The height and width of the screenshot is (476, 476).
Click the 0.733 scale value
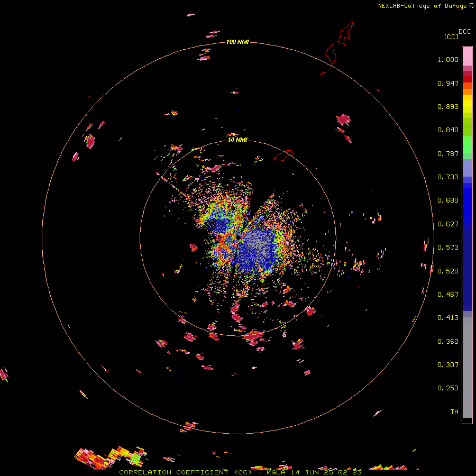coord(448,177)
